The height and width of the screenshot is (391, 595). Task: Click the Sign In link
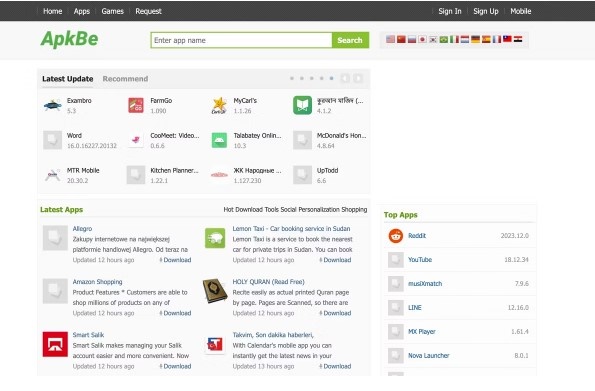click(450, 11)
